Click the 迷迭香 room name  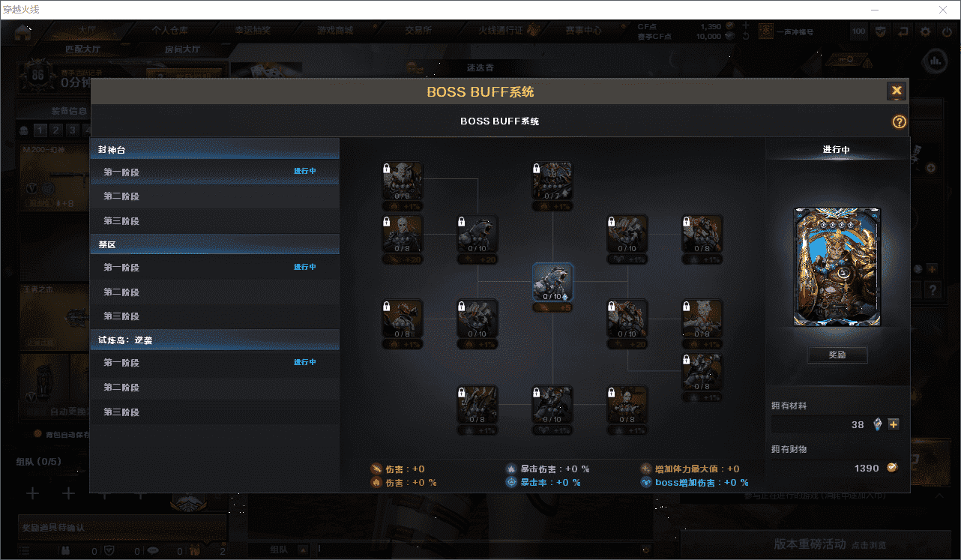click(x=480, y=67)
